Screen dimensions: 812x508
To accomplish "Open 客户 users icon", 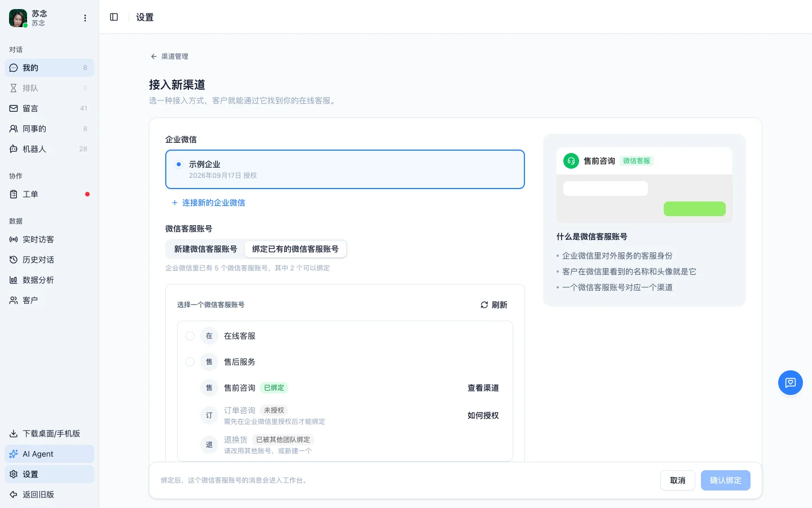I will point(14,300).
